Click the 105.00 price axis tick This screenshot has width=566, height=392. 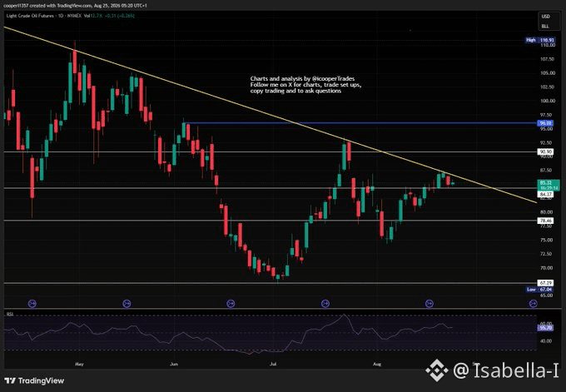(548, 73)
